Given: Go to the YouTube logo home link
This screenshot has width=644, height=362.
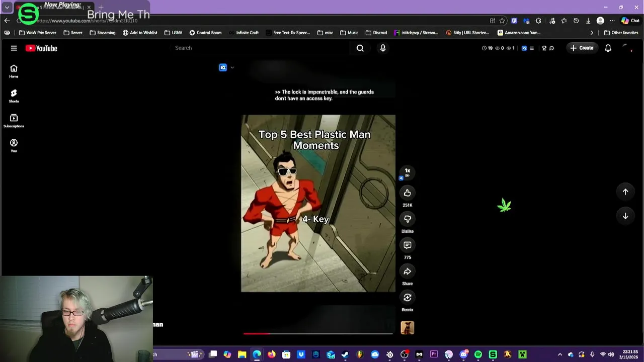Looking at the screenshot, I should pos(41,48).
